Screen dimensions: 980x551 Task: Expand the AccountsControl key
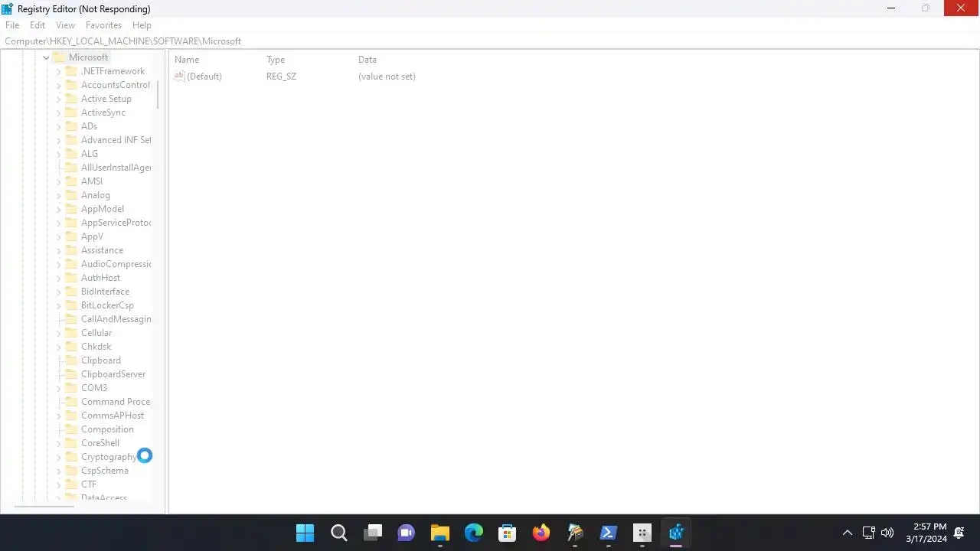click(x=59, y=85)
